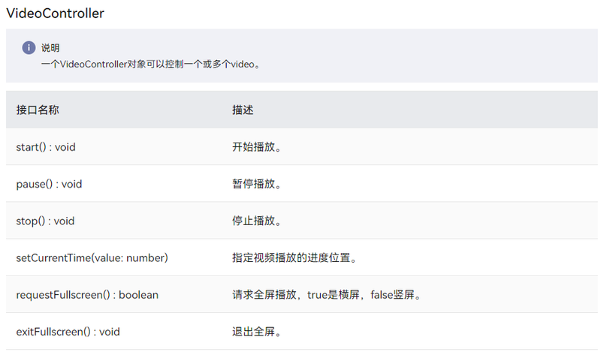This screenshot has height=364, width=616.
Task: Click the VideoController note description text
Action: (151, 65)
